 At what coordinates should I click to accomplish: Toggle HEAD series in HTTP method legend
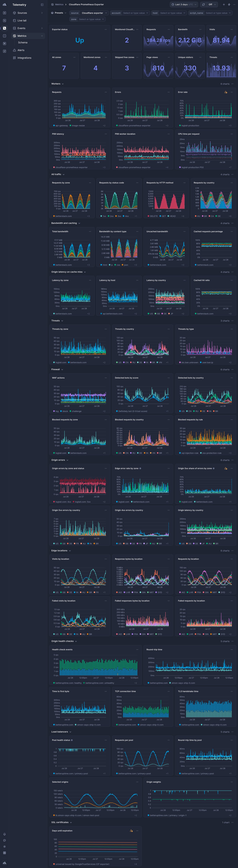point(171,216)
